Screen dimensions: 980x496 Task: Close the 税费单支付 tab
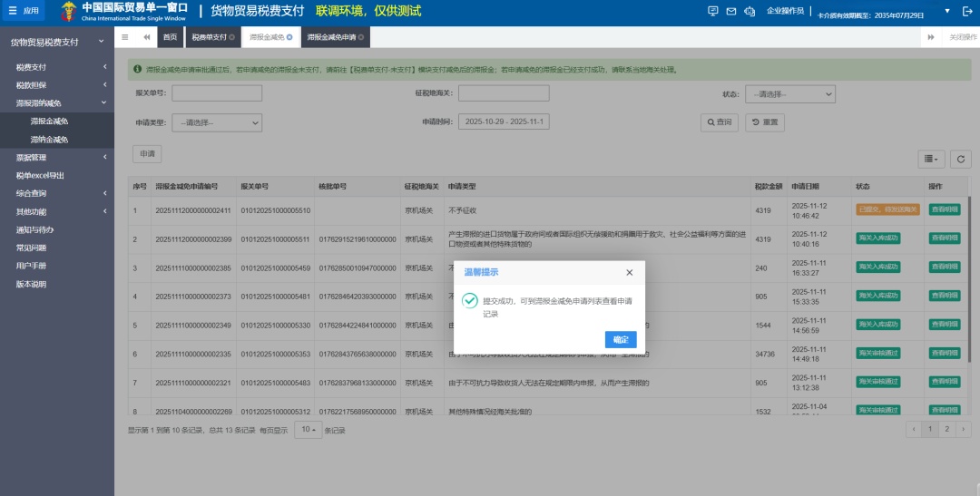(x=232, y=37)
